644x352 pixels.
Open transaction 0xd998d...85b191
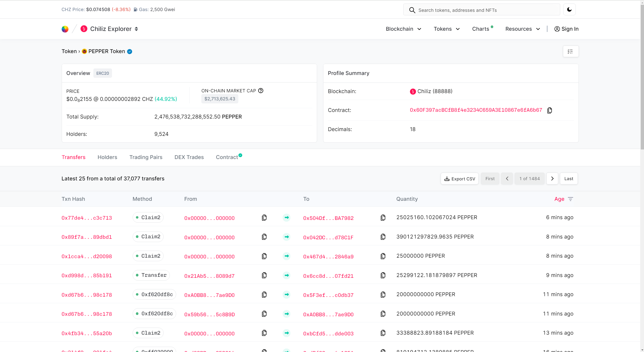(x=87, y=276)
